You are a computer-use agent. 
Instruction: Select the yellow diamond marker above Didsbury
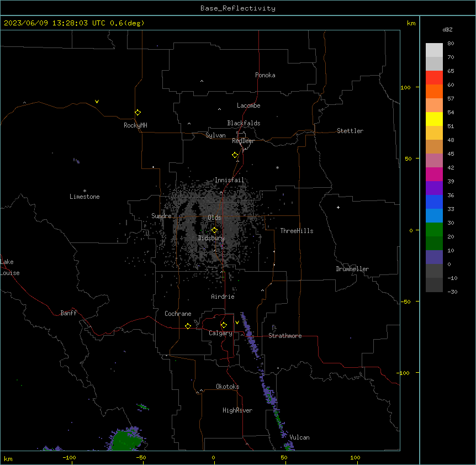tap(214, 230)
